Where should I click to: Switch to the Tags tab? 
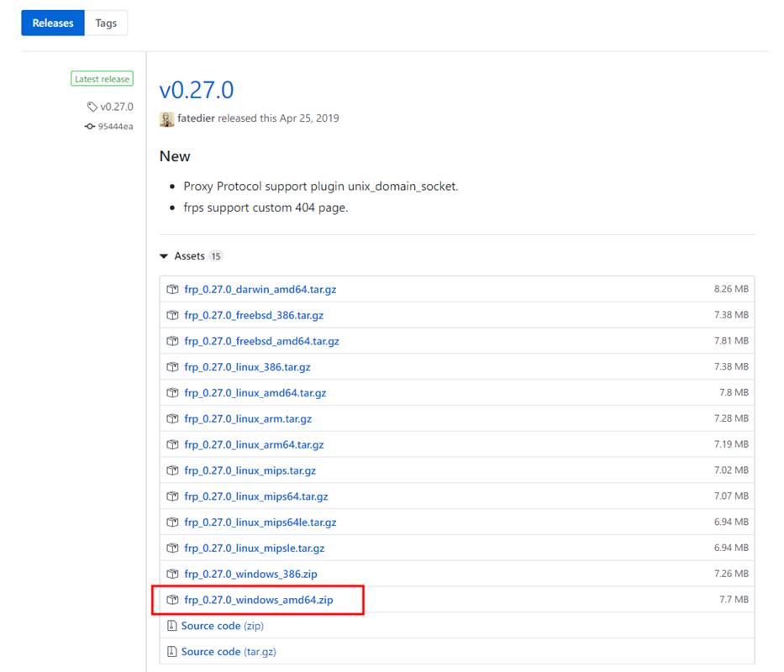[106, 23]
